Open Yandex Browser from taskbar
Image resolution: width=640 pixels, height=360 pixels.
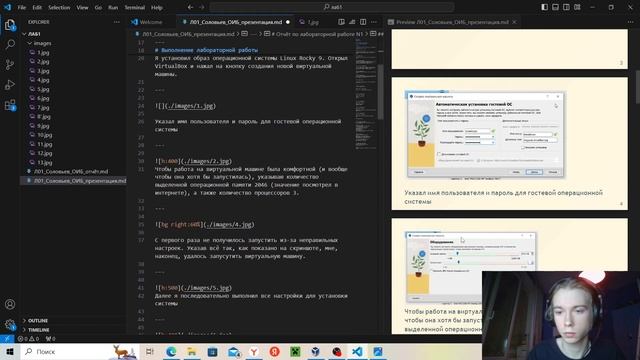(x=254, y=351)
